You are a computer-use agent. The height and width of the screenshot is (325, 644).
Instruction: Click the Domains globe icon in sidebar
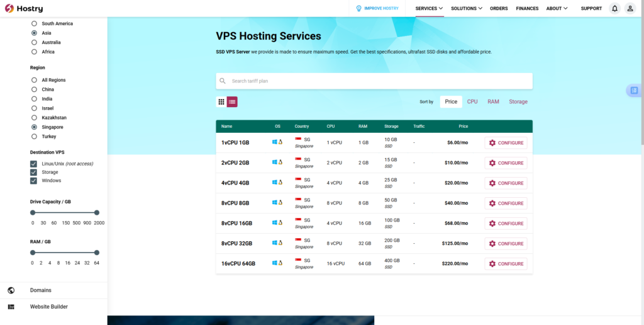point(11,290)
